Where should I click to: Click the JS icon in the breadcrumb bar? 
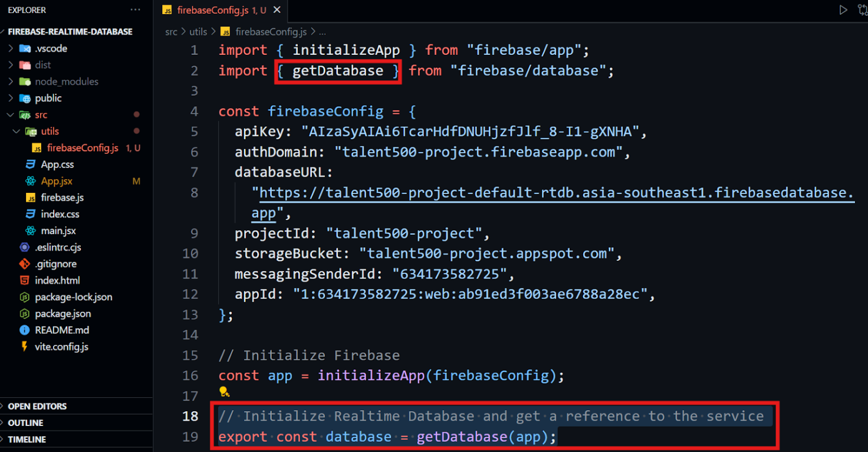[x=225, y=32]
